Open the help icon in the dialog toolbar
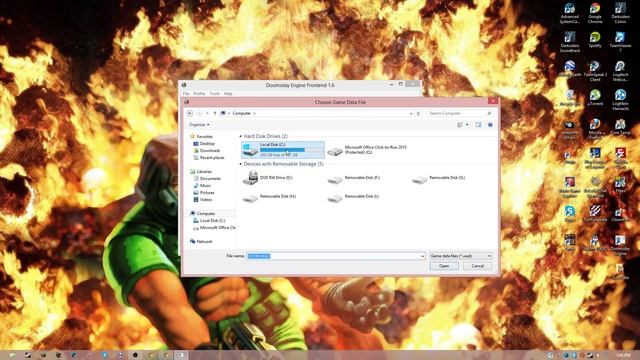Viewport: 640px width, 360px height. pos(490,124)
